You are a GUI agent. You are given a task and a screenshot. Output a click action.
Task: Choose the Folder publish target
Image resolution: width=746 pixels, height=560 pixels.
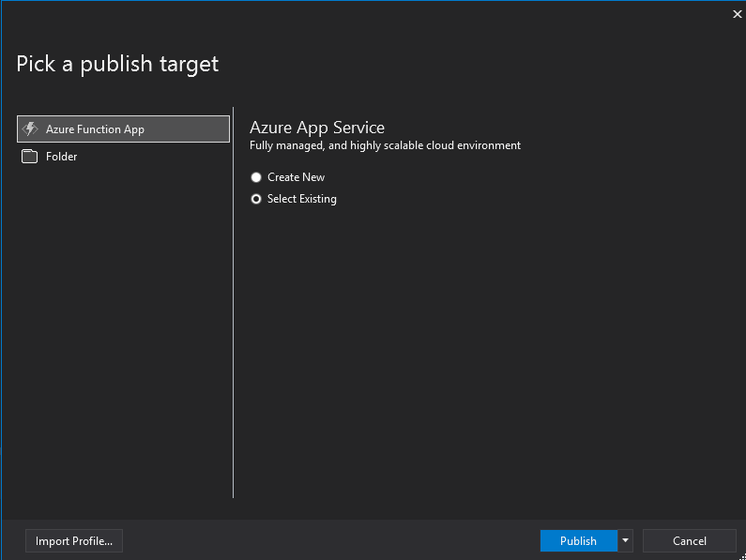click(x=123, y=157)
